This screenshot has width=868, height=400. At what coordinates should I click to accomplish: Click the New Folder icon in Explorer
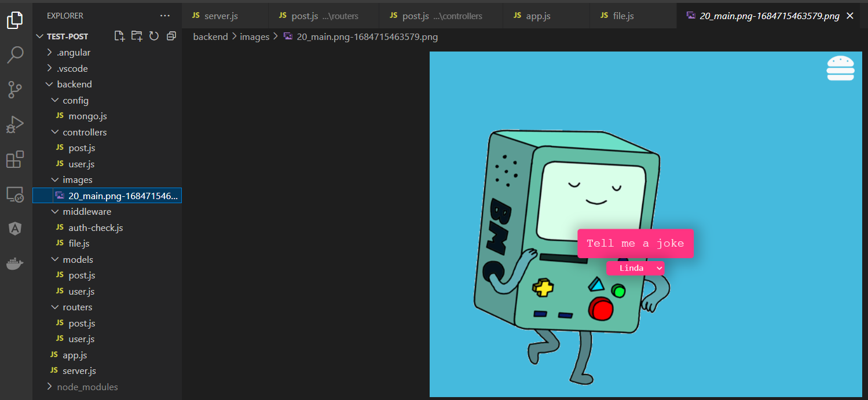click(x=137, y=36)
